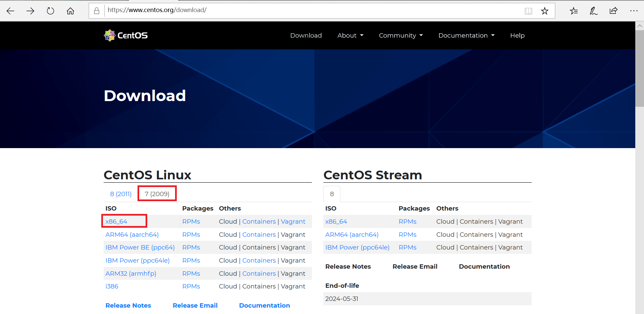644x314 pixels.
Task: Open the x86_64 ISO download link
Action: 116,221
